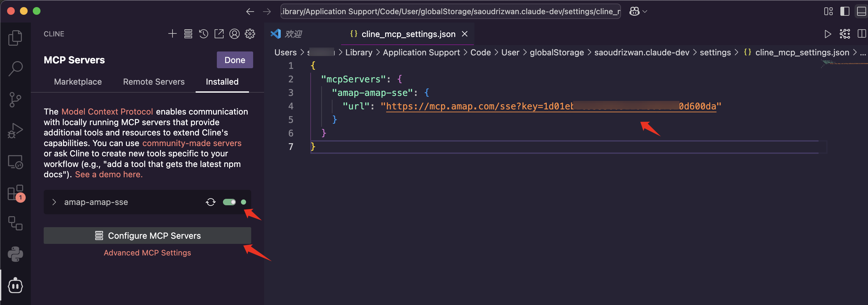Expand the amap-amap-sse server row
This screenshot has height=305, width=868.
click(54, 202)
